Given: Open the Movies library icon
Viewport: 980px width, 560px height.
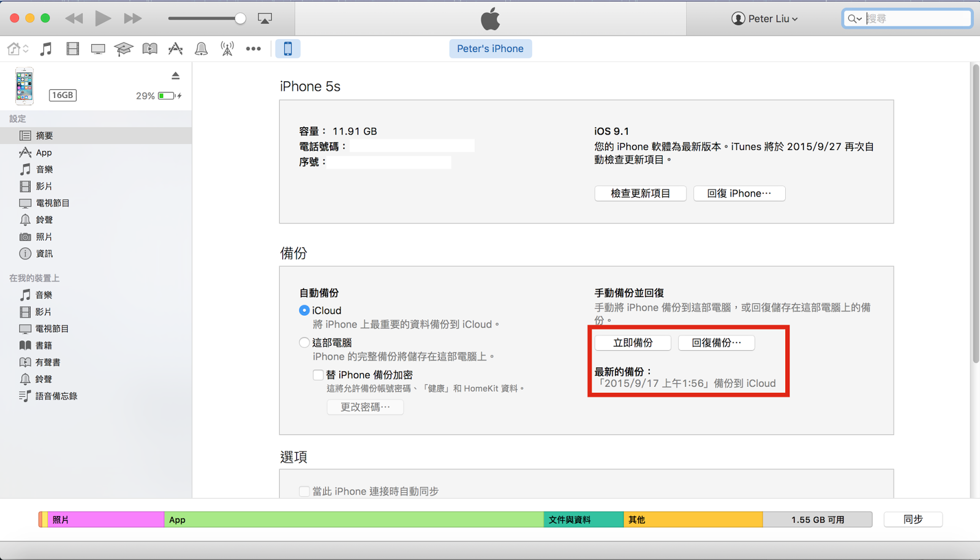Looking at the screenshot, I should pyautogui.click(x=73, y=48).
